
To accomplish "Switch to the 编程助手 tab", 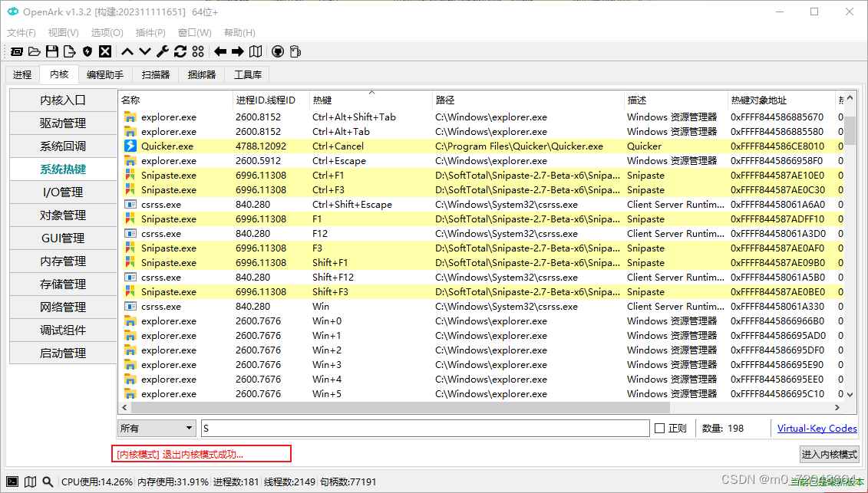I will [x=105, y=74].
